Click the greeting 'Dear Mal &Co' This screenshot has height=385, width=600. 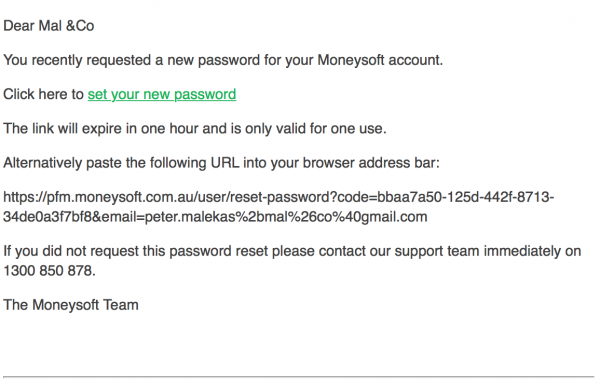click(49, 26)
